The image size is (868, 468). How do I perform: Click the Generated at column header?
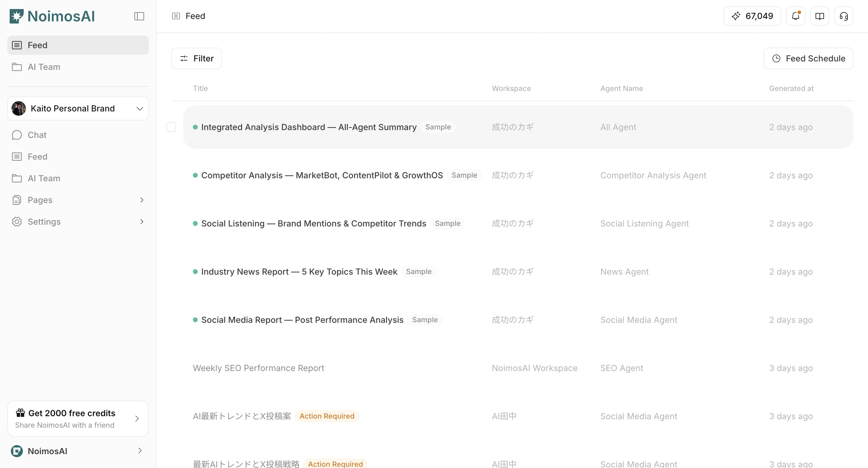pyautogui.click(x=791, y=88)
